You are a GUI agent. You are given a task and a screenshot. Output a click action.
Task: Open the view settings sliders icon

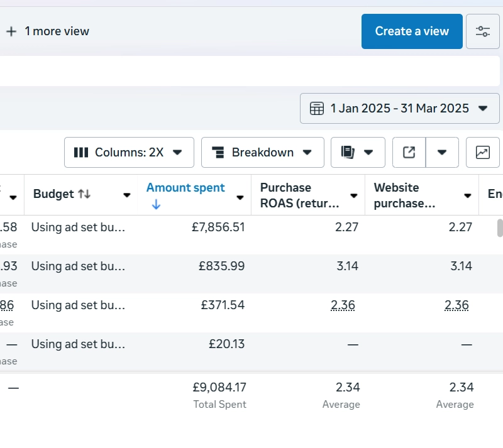482,31
